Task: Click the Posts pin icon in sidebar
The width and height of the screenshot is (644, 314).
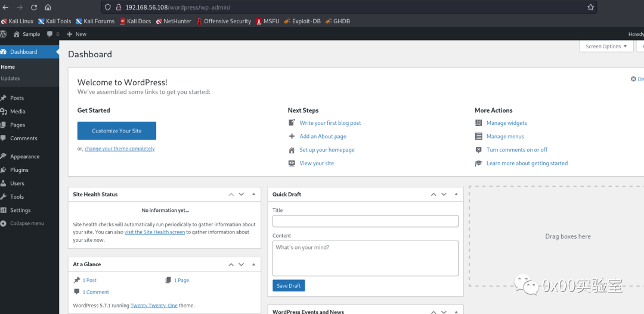Action: tap(4, 98)
